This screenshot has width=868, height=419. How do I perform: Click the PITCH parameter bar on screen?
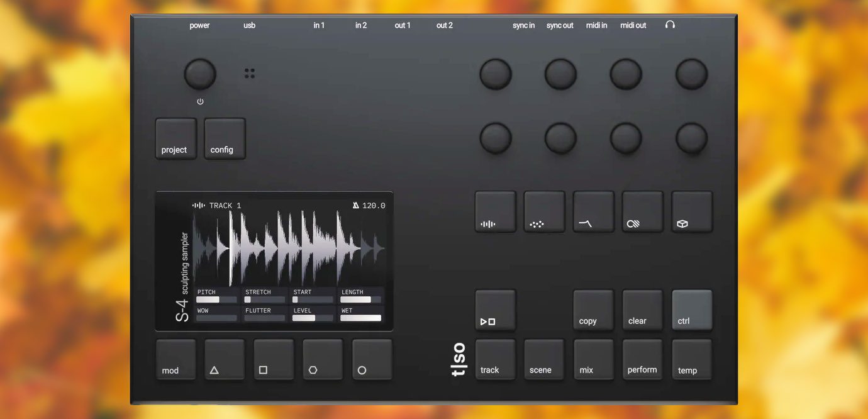click(217, 300)
